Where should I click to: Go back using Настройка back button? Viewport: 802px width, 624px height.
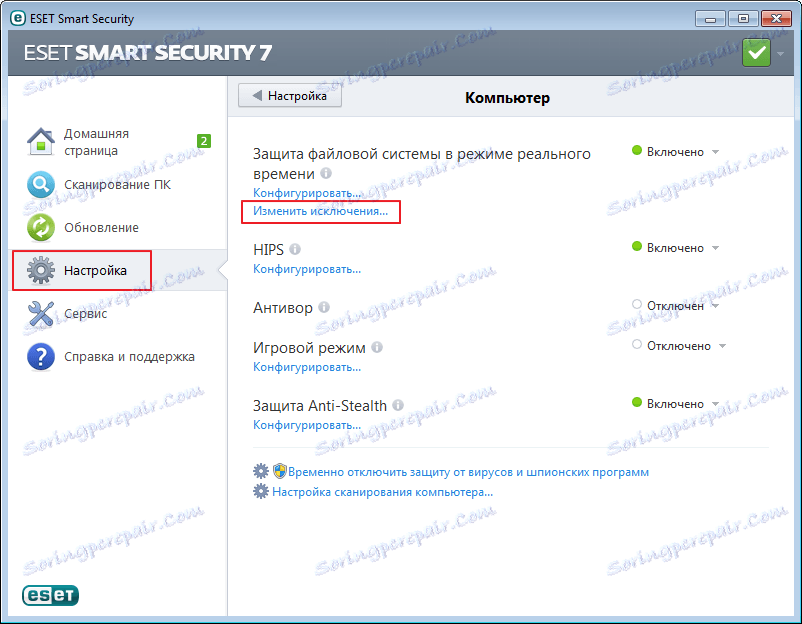pyautogui.click(x=290, y=96)
